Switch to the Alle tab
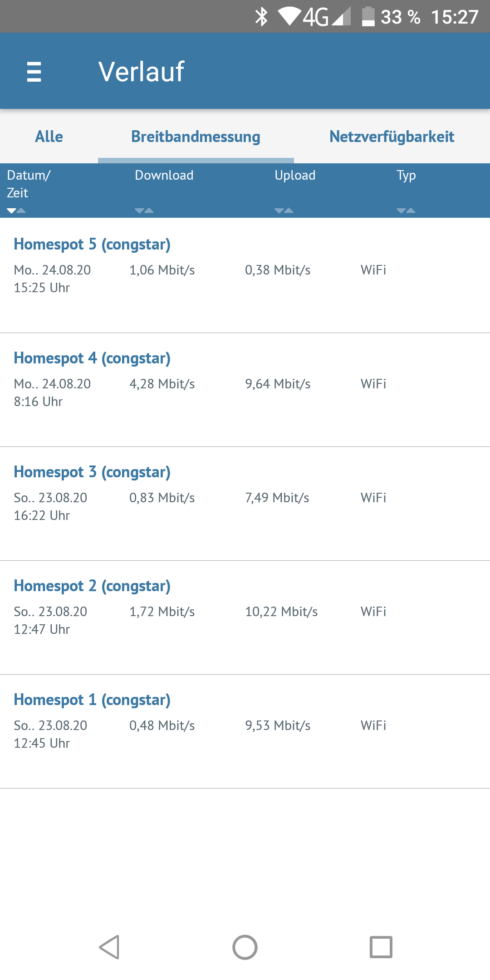Screen dimensions: 490x980 coord(49,137)
